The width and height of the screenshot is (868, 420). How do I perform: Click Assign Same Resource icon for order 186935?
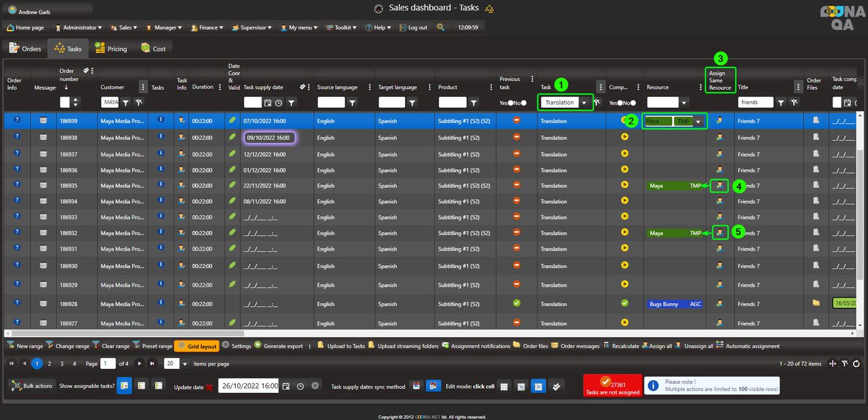pos(719,186)
